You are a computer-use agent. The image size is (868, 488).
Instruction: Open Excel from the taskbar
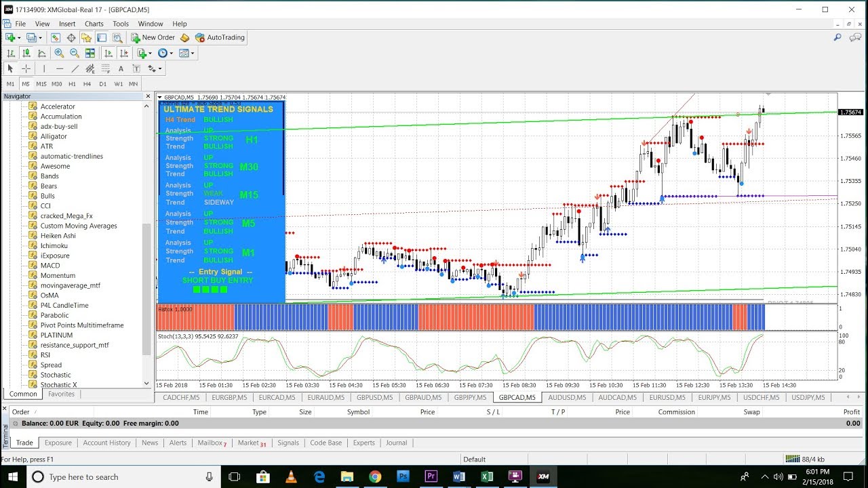(487, 477)
